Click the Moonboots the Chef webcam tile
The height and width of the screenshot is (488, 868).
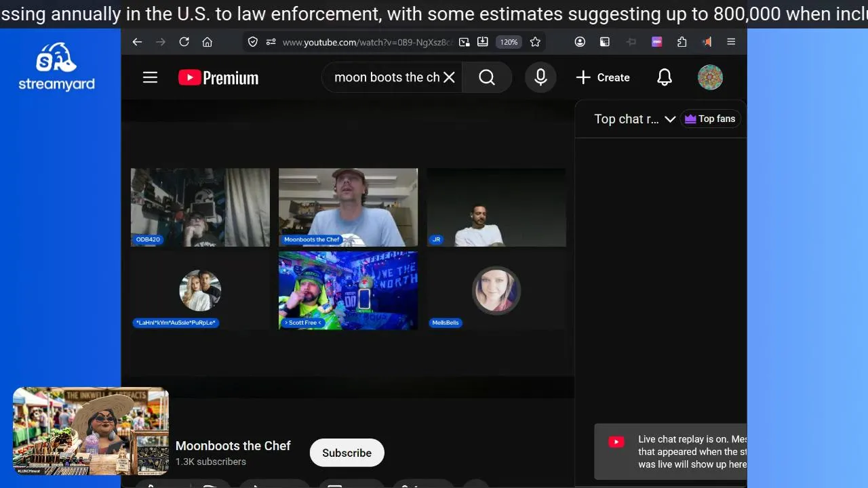click(348, 207)
